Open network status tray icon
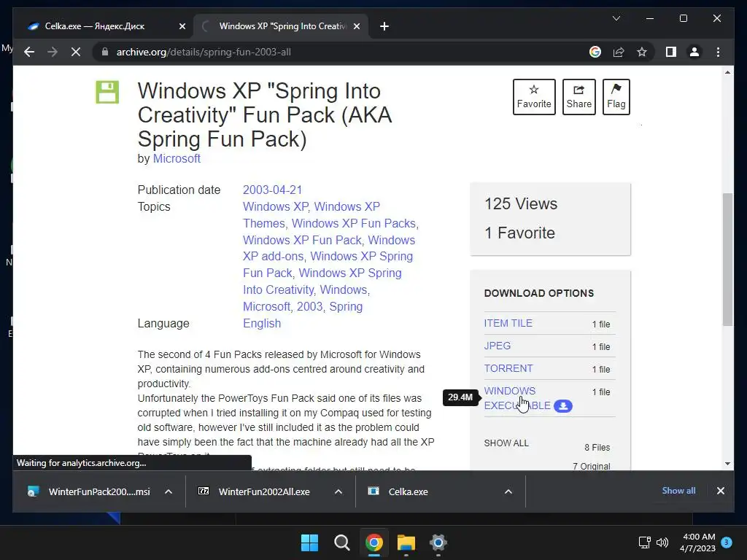 click(x=645, y=542)
